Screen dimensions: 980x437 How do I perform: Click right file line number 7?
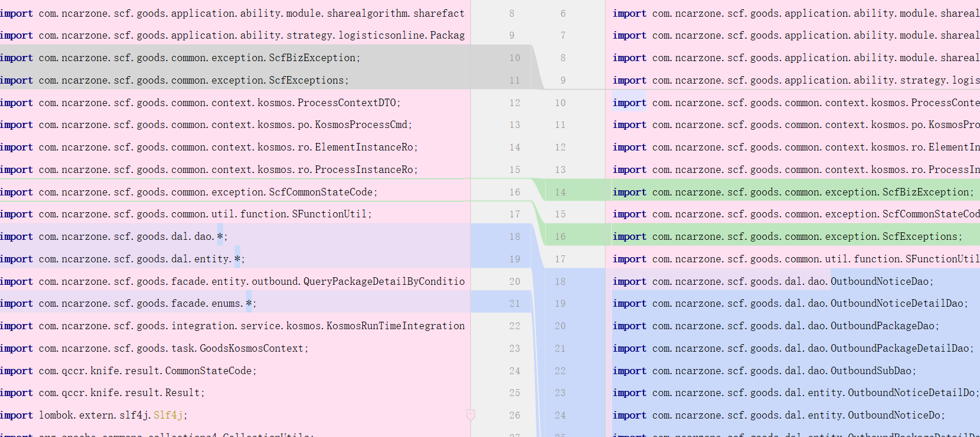(x=563, y=35)
